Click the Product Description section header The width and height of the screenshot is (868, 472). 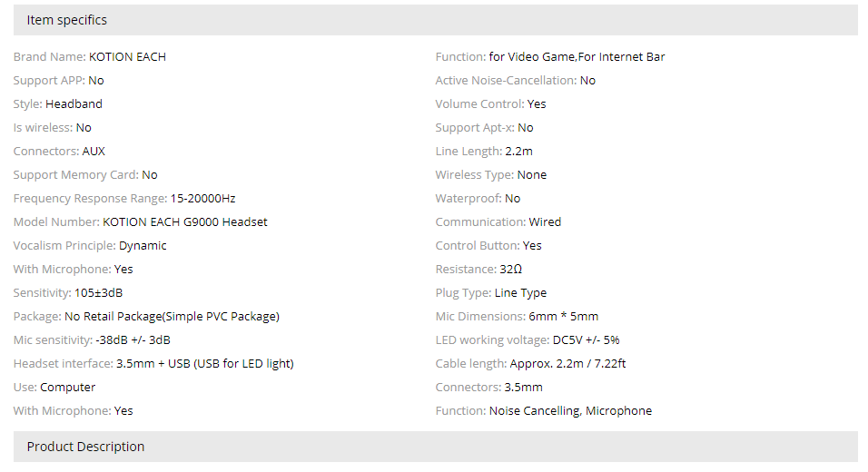pyautogui.click(x=85, y=447)
